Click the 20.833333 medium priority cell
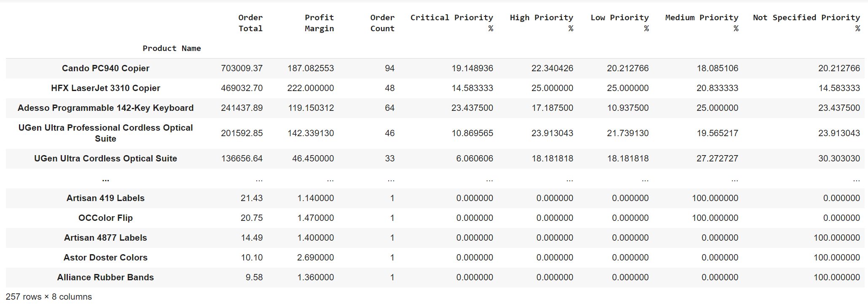 [717, 88]
